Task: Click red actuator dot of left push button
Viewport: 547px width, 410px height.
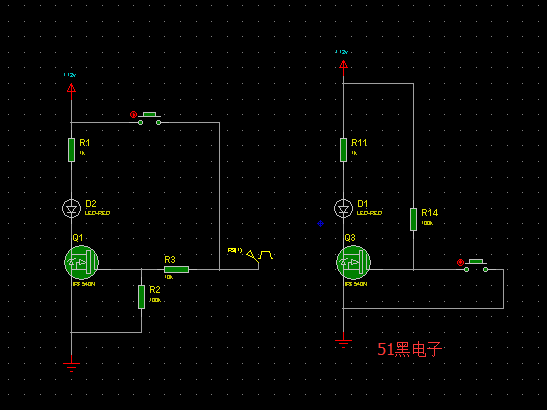Action: pos(133,114)
